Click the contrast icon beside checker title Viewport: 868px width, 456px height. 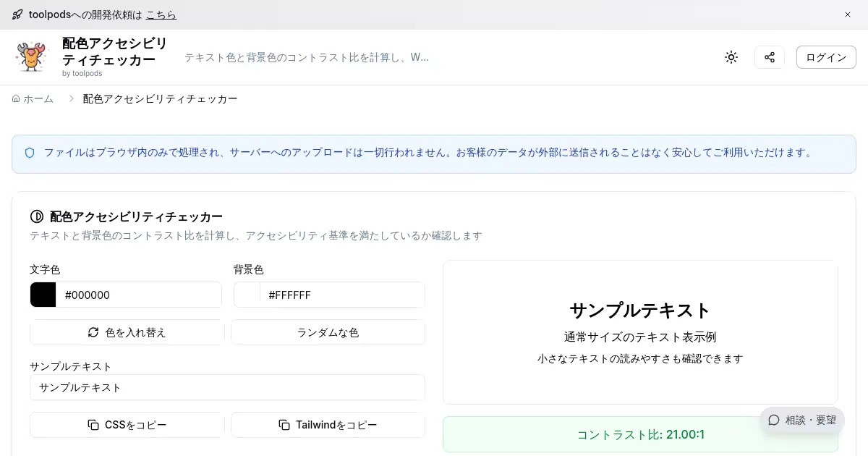pyautogui.click(x=37, y=216)
